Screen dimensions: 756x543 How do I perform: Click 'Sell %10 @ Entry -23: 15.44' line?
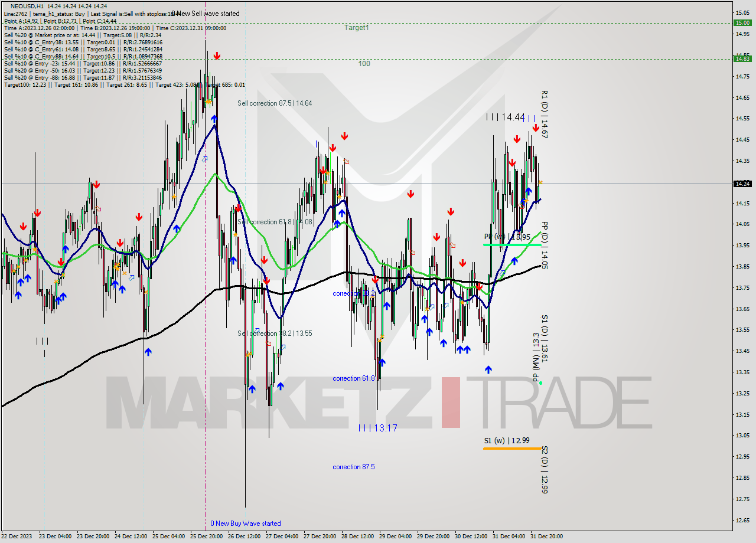tap(83, 63)
